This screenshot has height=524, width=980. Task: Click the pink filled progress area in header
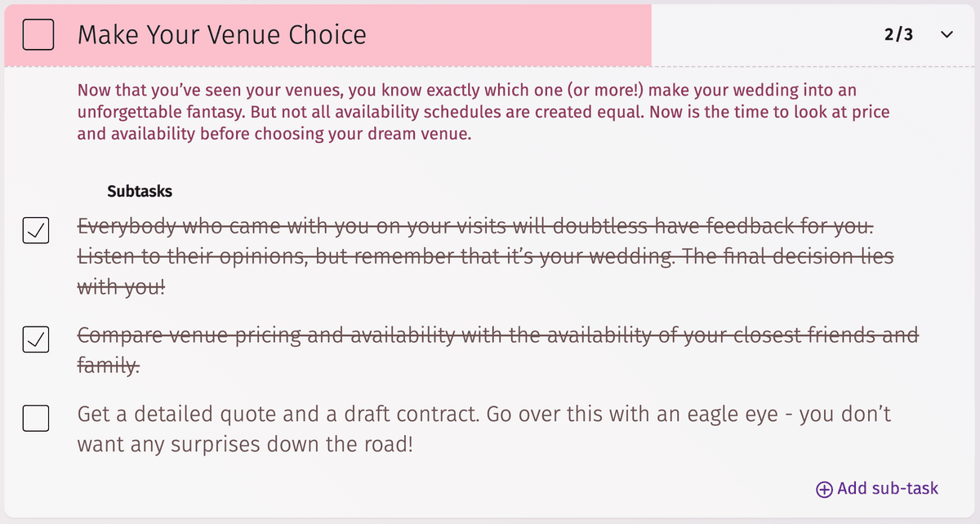point(490,35)
